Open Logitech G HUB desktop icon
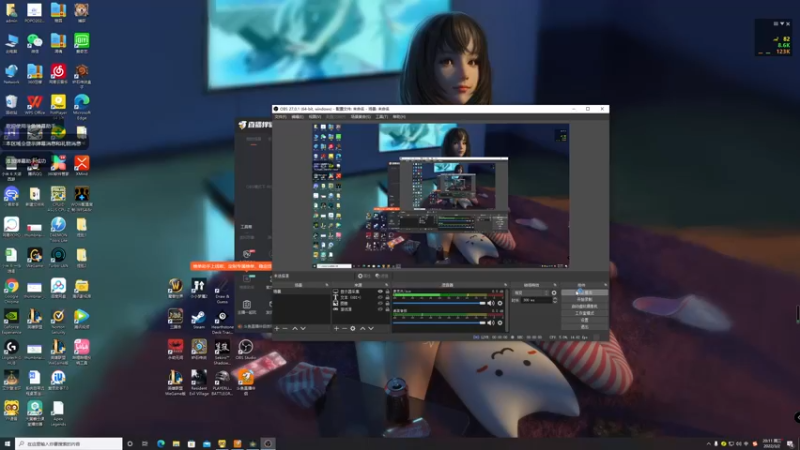Screen dimensions: 800x450 [11, 351]
